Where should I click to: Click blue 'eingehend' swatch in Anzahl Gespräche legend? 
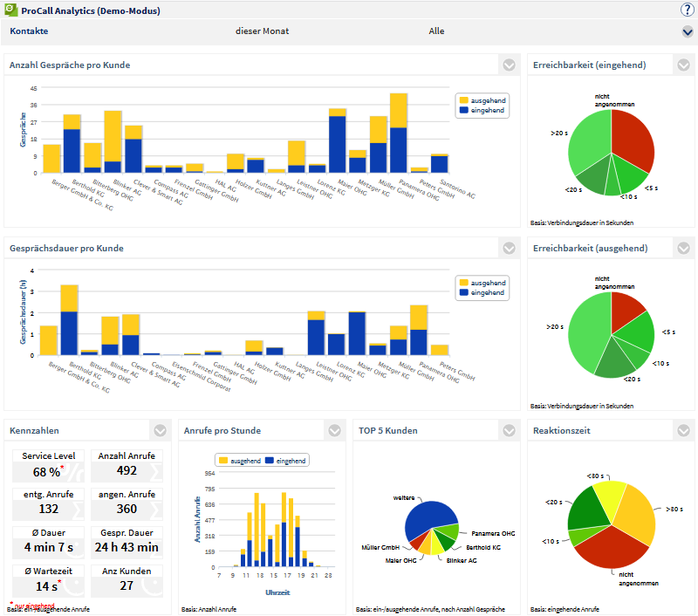point(464,110)
